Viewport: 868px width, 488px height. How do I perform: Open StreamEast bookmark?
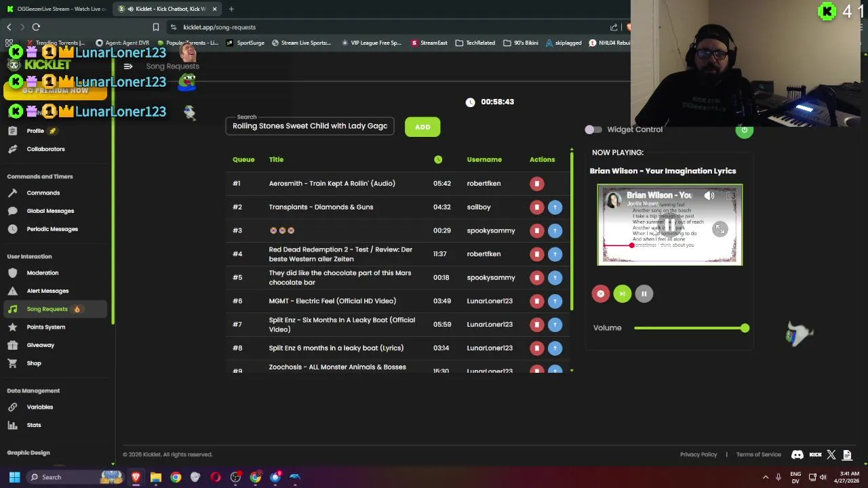click(x=429, y=43)
